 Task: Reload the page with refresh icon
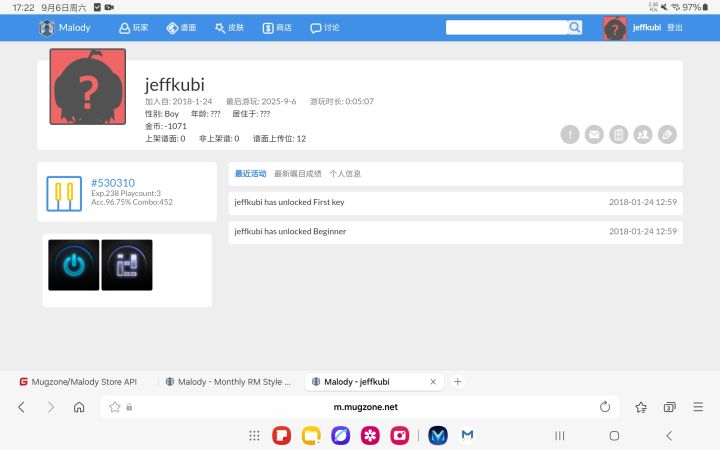[x=605, y=407]
